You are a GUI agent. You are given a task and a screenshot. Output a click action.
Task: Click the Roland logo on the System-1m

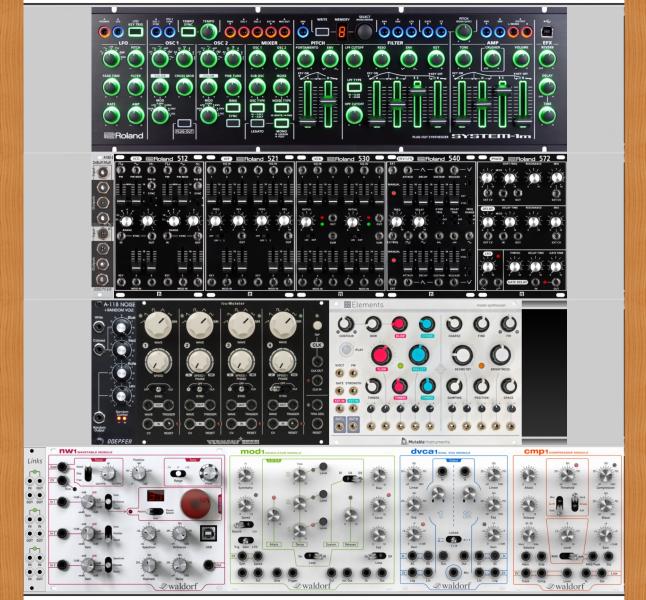coord(124,135)
